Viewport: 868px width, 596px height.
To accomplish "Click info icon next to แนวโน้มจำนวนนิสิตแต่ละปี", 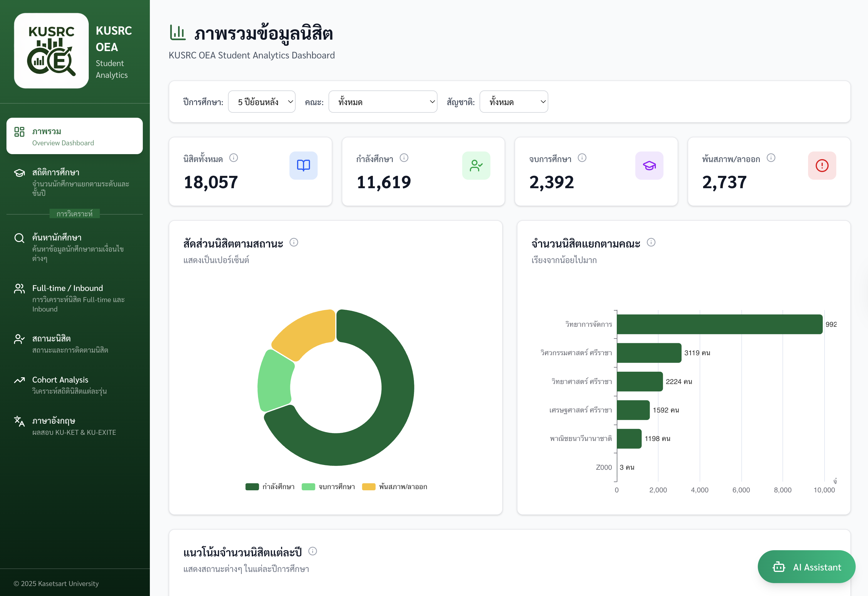I will pos(313,551).
